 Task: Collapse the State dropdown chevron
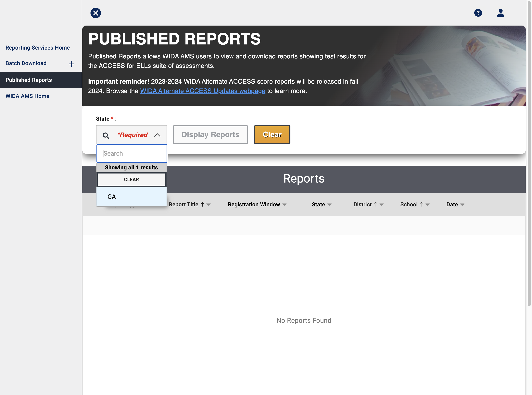coord(157,135)
